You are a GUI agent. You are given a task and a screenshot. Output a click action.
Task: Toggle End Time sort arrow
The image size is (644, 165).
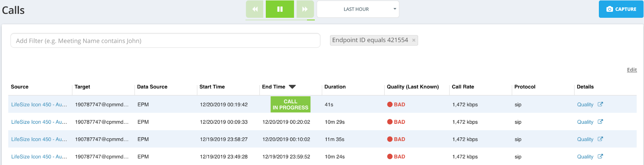pos(292,87)
